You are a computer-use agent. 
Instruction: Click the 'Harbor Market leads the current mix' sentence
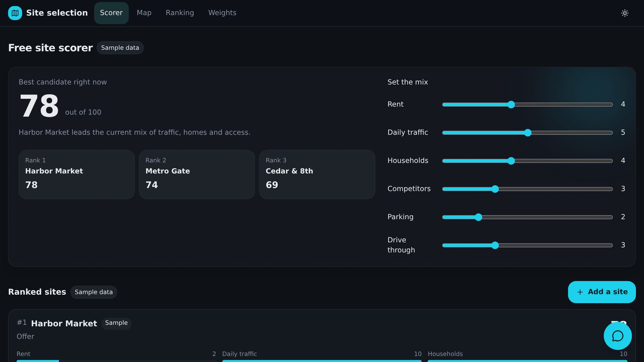pos(135,132)
